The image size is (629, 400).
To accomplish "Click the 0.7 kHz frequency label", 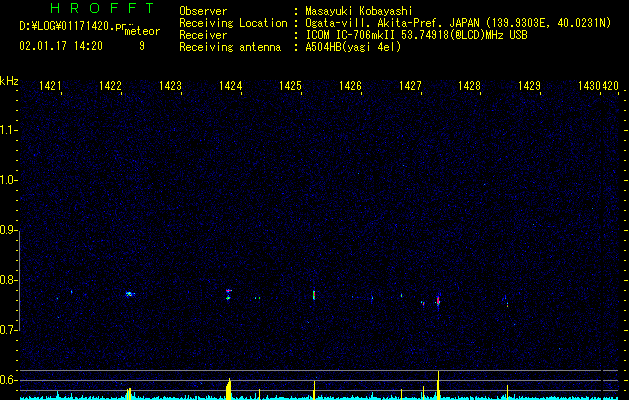I will [8, 330].
